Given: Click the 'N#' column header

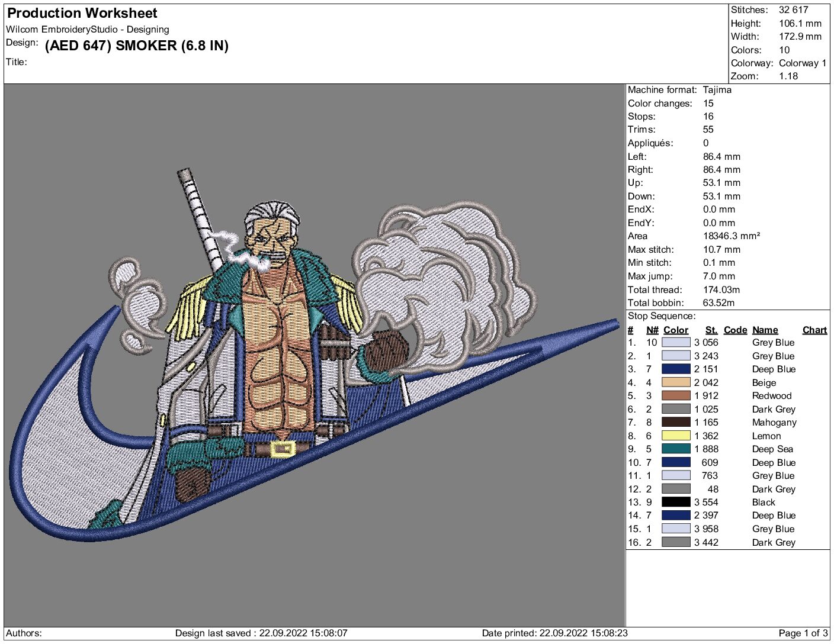Looking at the screenshot, I should tap(652, 330).
